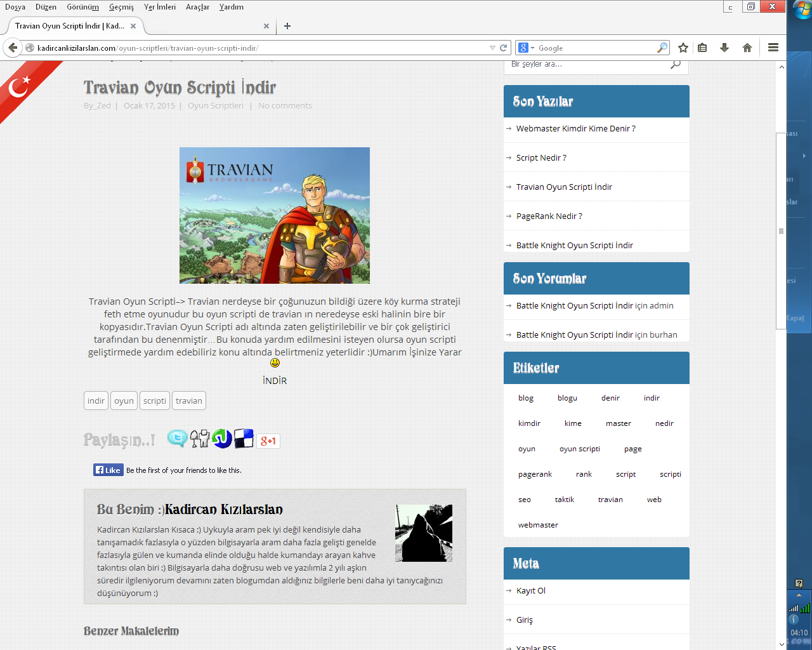Select the 'webmaster' tag in Etiketler
The width and height of the screenshot is (812, 650).
[538, 525]
